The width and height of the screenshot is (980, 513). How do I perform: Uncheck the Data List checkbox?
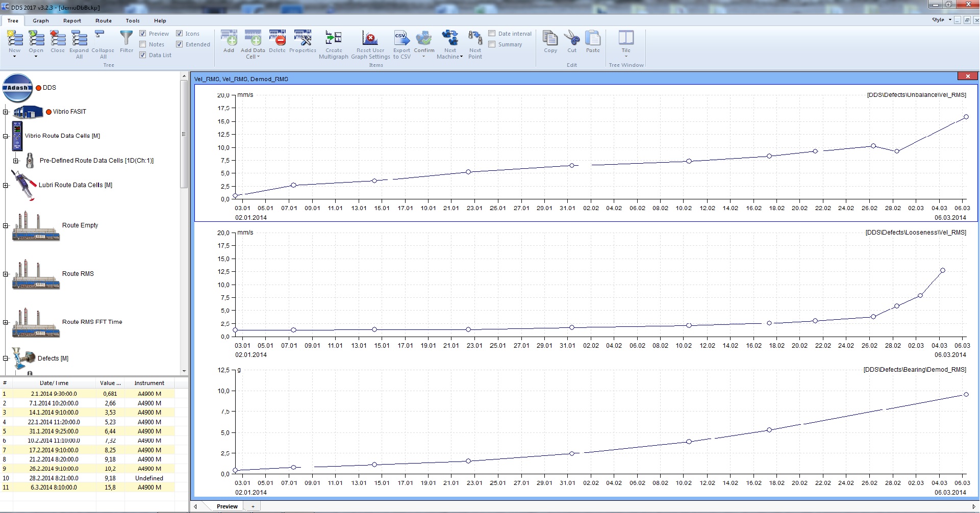click(143, 55)
